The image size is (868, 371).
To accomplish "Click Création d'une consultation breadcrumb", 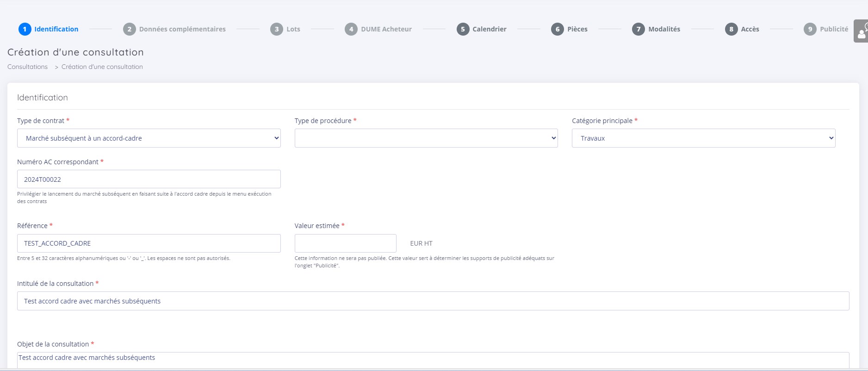I will click(x=102, y=67).
